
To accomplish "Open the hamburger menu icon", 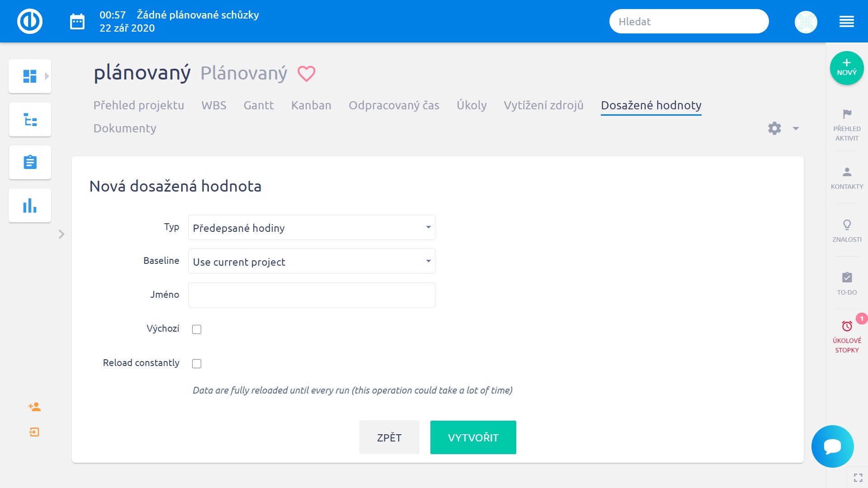I will (x=846, y=21).
